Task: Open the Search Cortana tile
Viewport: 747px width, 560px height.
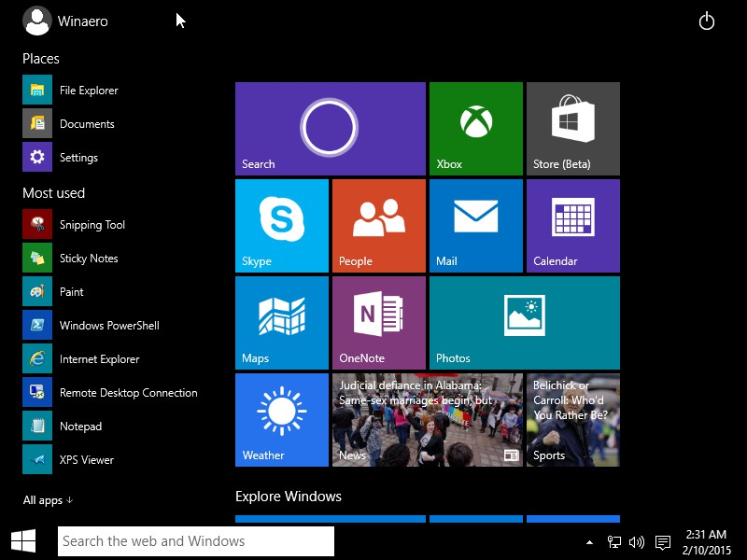Action: click(x=331, y=129)
